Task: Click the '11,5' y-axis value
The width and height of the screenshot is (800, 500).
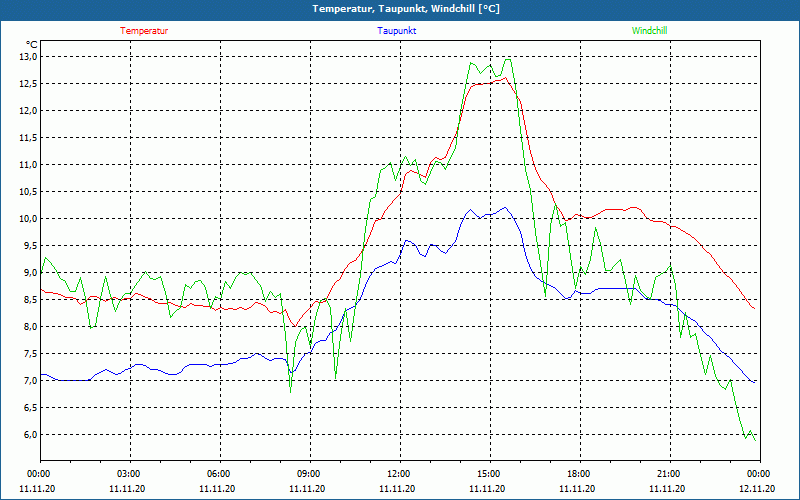Action: [x=28, y=138]
